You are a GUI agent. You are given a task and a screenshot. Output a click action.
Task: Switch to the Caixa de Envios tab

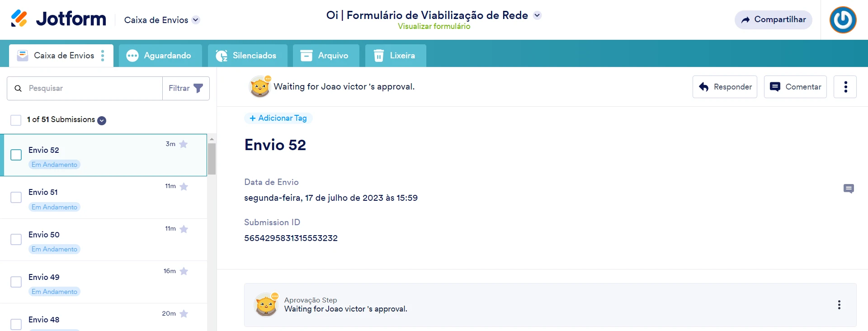click(x=61, y=56)
